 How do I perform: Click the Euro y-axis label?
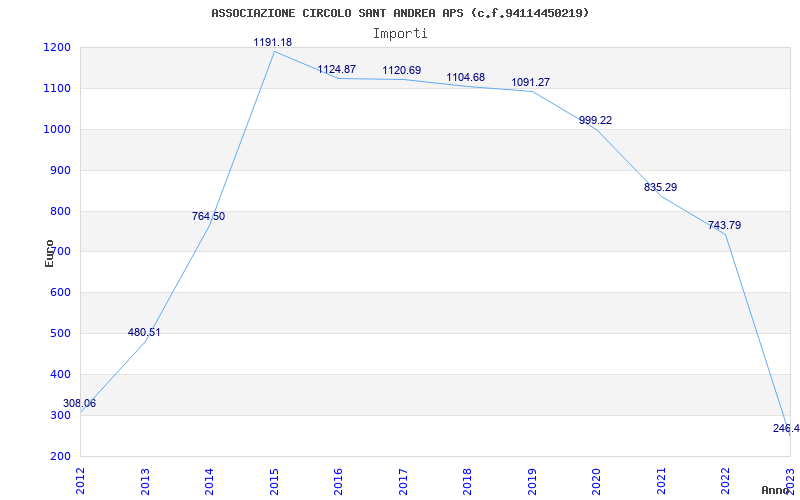pyautogui.click(x=49, y=253)
